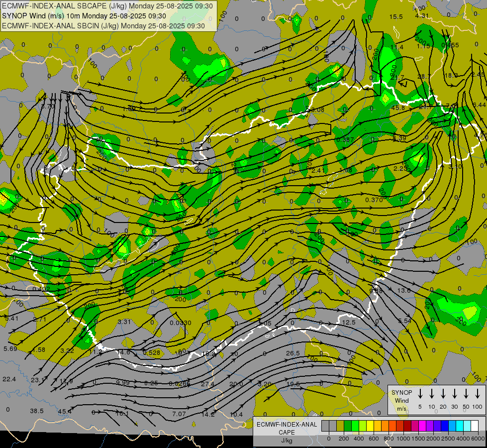The image size is (487, 448).
Task: Click the SYNOP wind arrow labeled 5
Action: (x=420, y=394)
